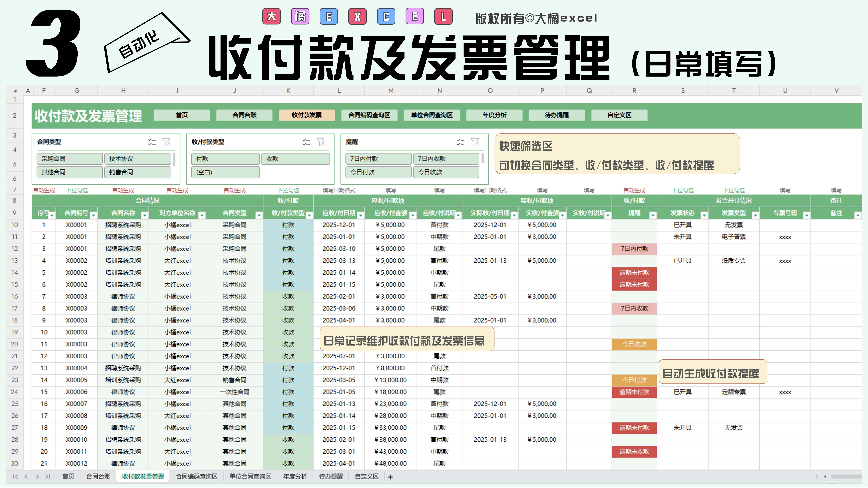Select cell with 逾期未收款 red reminder

tap(634, 452)
